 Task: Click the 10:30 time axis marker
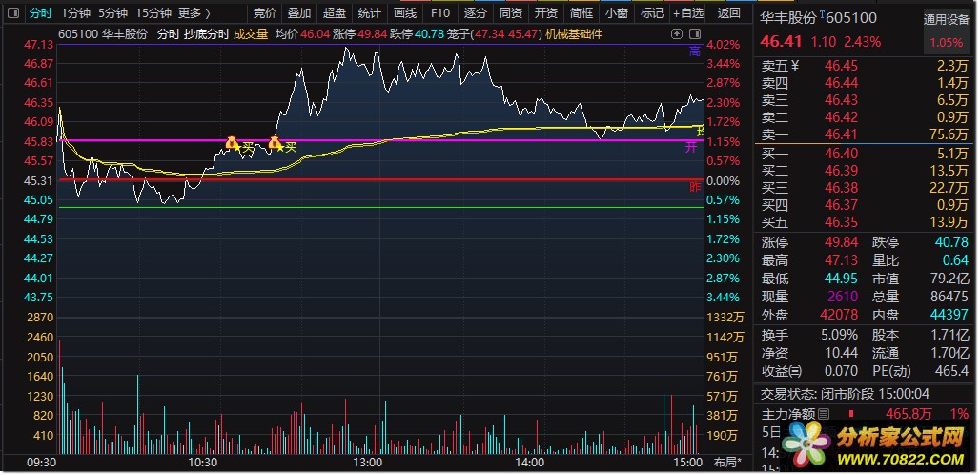click(x=203, y=464)
